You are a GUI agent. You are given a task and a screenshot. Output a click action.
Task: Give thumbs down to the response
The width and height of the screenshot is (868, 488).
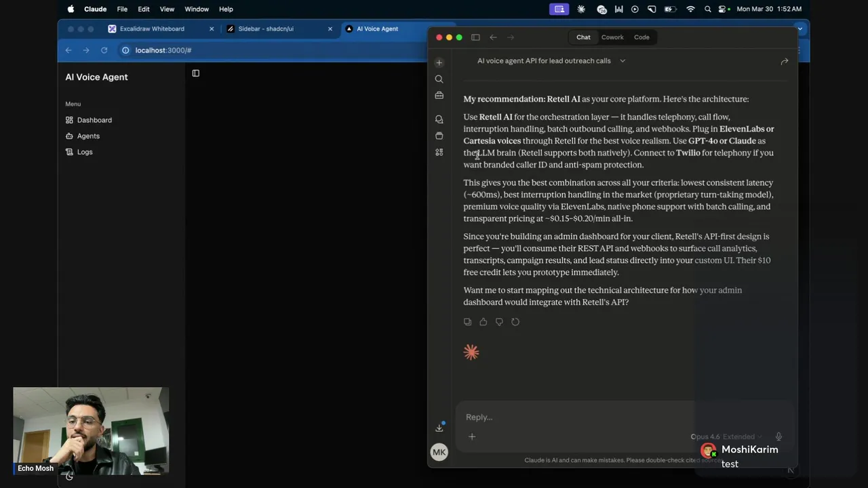[499, 322]
